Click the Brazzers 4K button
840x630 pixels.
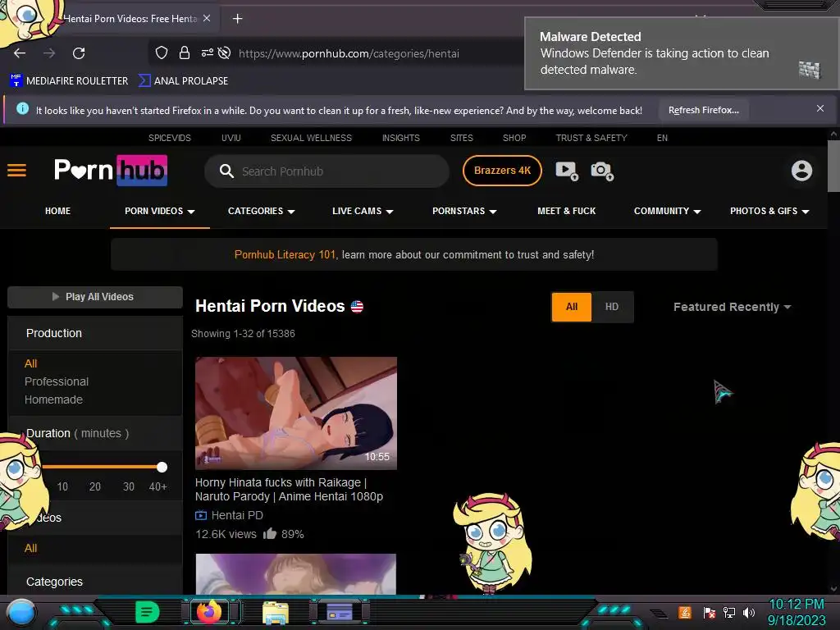tap(502, 171)
